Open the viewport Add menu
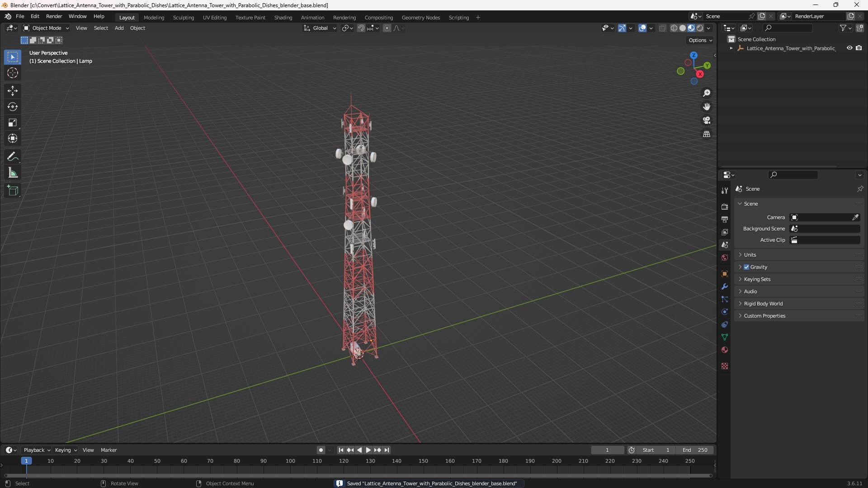 [119, 28]
